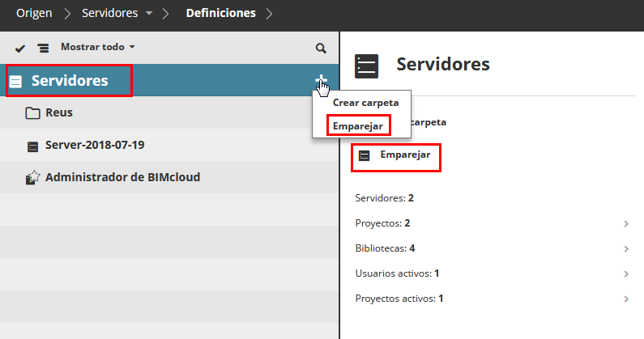Open the Bibliotecas: 4 row
644x339 pixels.
click(492, 248)
